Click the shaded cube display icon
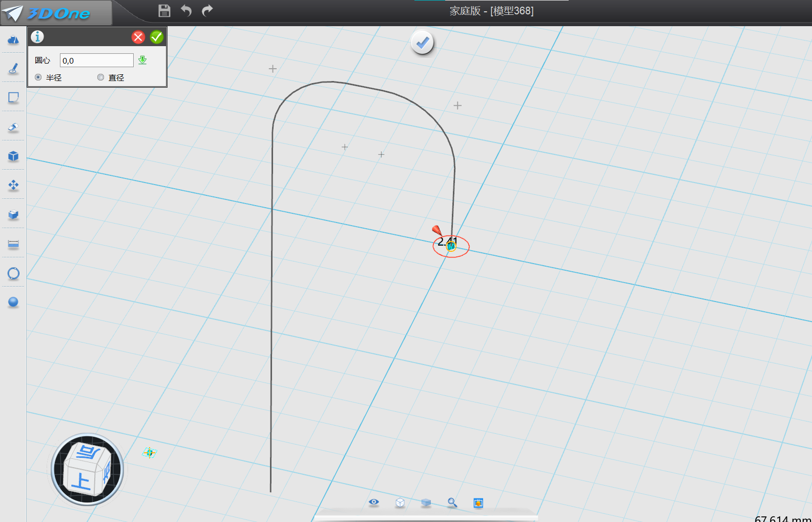This screenshot has height=522, width=812. (x=426, y=503)
